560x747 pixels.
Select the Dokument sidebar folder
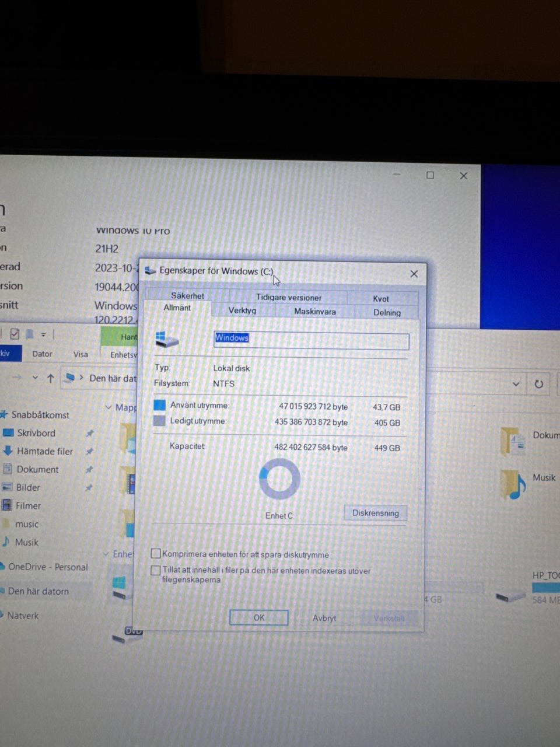(37, 469)
